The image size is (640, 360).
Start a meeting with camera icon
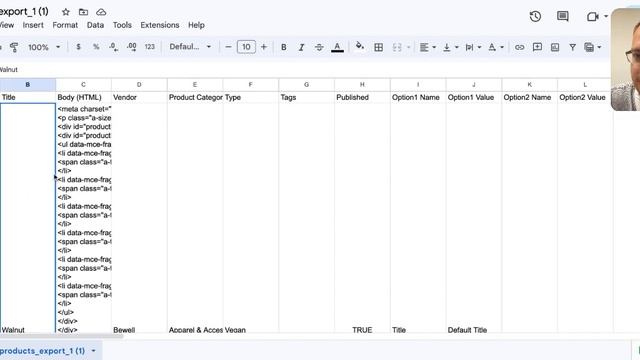pyautogui.click(x=592, y=17)
